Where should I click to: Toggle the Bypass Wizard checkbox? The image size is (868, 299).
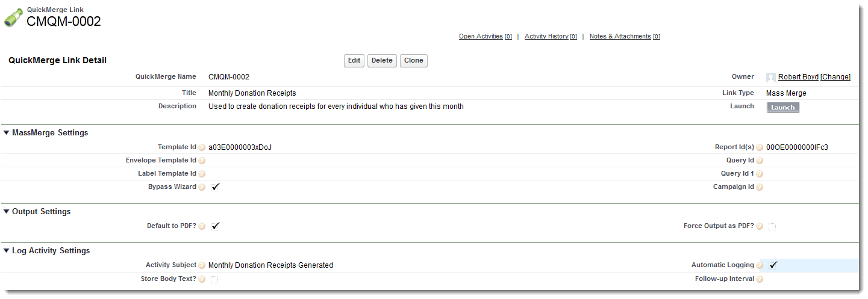click(215, 187)
